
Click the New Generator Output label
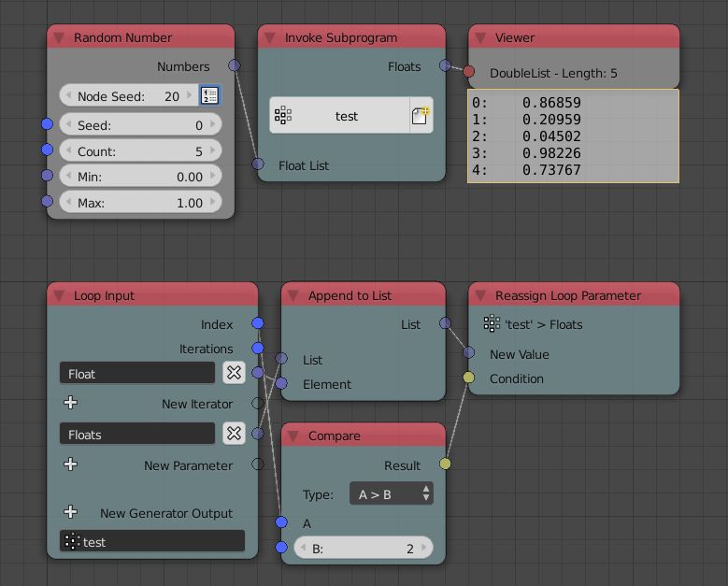click(x=166, y=513)
